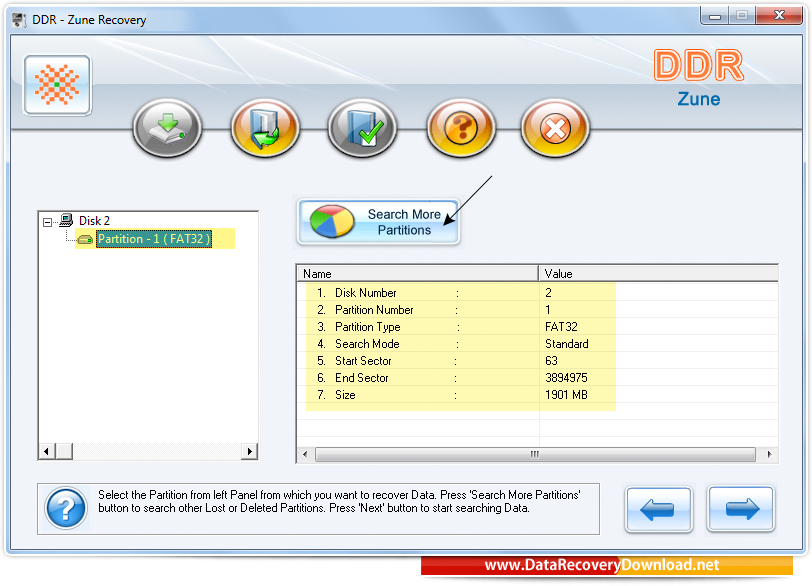Click tree panel horizontal scrollbar thumb

pyautogui.click(x=64, y=451)
